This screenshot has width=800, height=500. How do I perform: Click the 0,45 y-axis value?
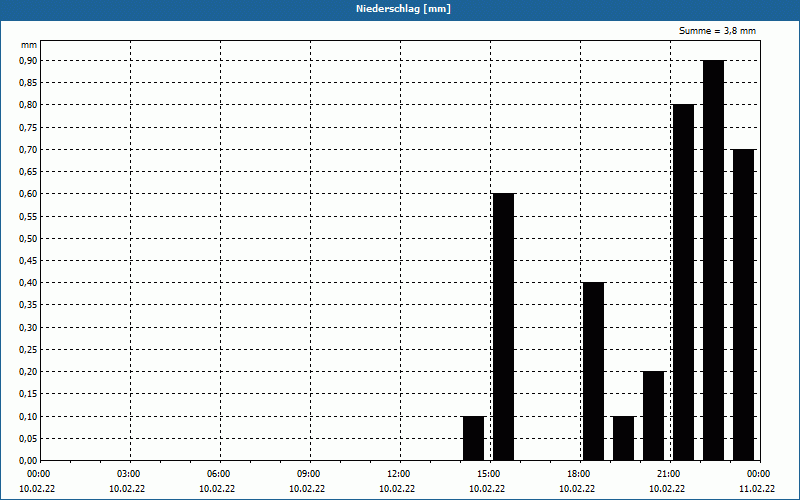(28, 261)
